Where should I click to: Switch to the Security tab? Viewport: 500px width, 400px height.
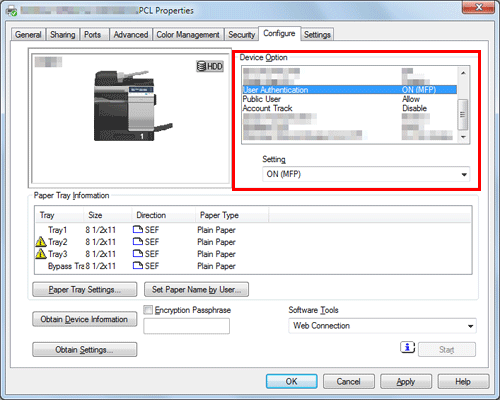(241, 35)
